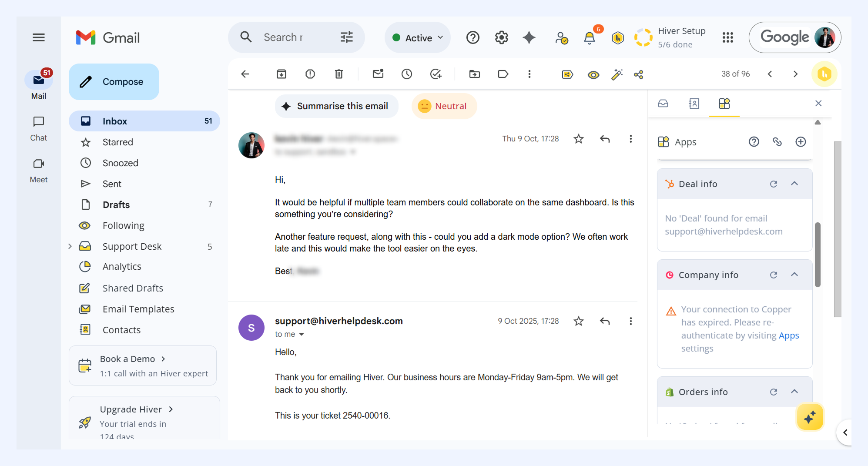Open Book a Demo card
Image resolution: width=868 pixels, height=466 pixels.
pos(143,365)
